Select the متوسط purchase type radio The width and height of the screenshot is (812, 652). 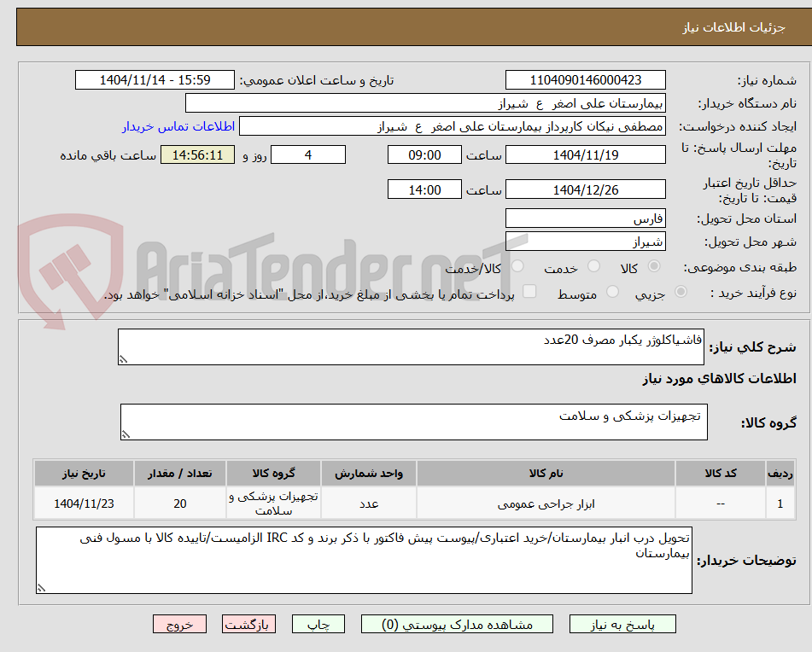[x=612, y=292]
